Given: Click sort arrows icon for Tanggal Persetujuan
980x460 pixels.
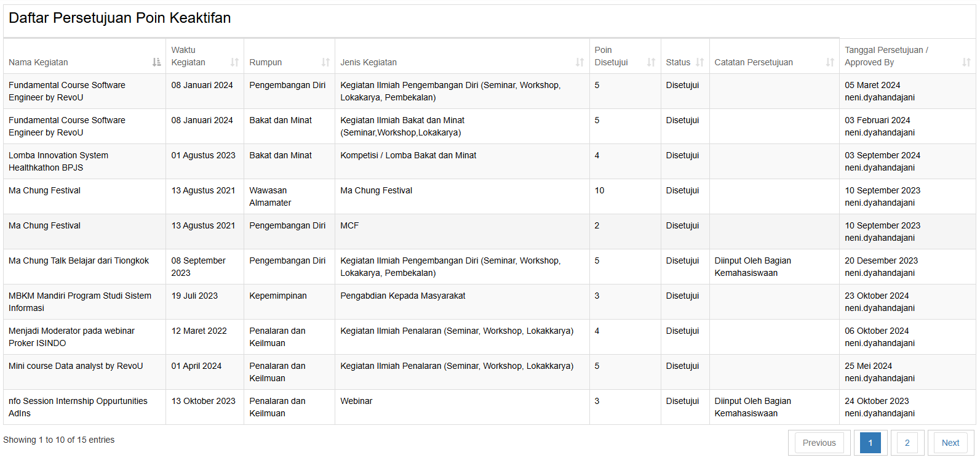Looking at the screenshot, I should 966,62.
